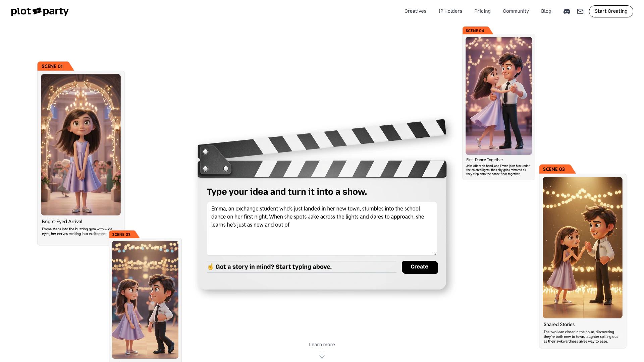Open the Shared Stories scene image
Viewport: 644px width, 362px height.
point(582,247)
